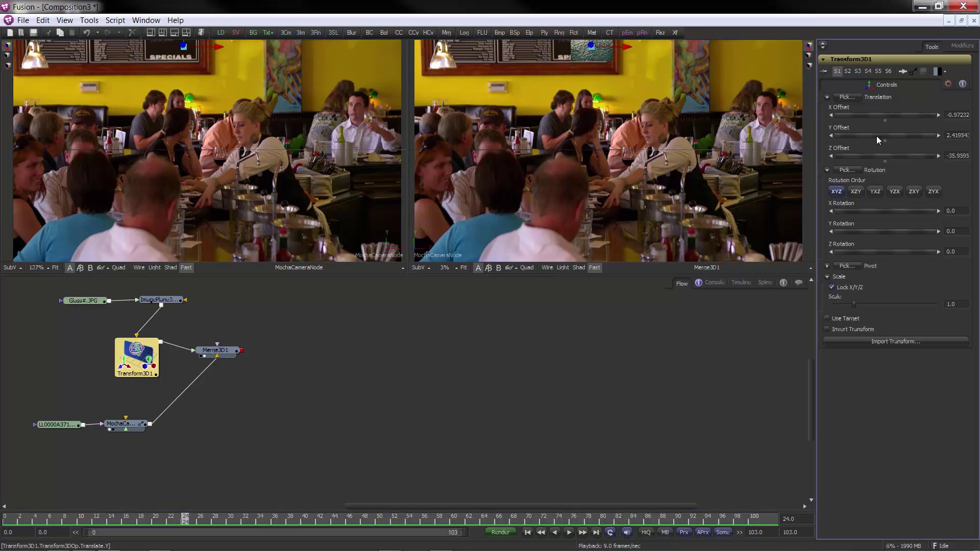The height and width of the screenshot is (551, 980).
Task: Expand the Pivot section
Action: point(827,266)
